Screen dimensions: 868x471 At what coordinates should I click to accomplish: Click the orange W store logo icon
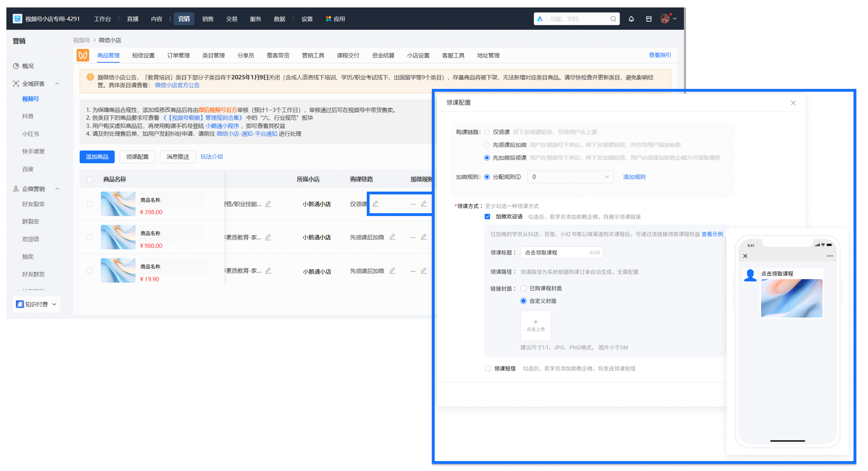point(83,55)
